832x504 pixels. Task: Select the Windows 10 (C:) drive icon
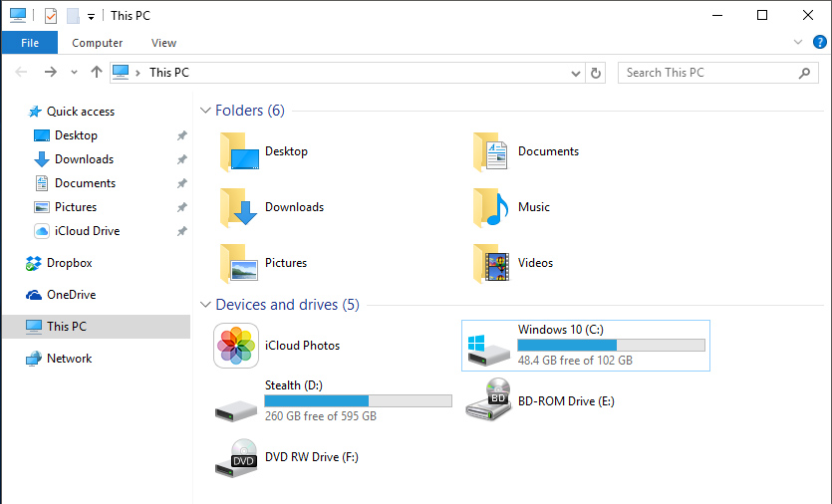[x=488, y=351]
